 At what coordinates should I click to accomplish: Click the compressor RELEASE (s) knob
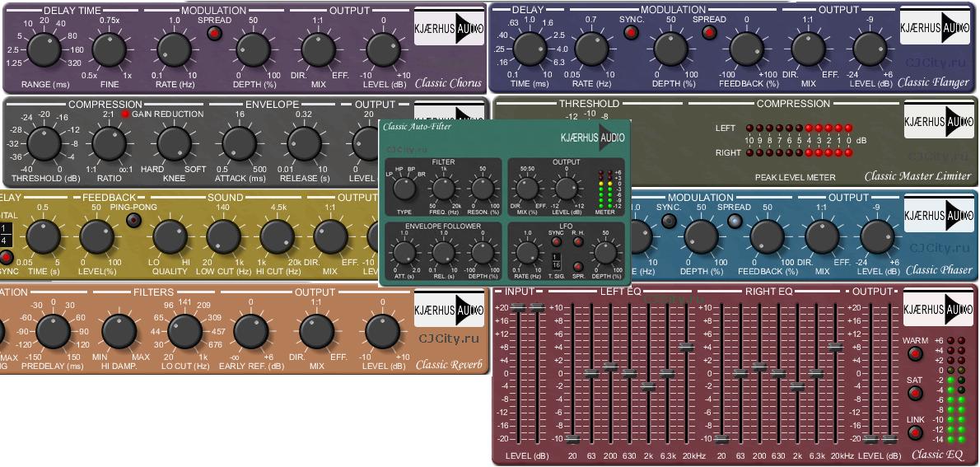point(305,144)
